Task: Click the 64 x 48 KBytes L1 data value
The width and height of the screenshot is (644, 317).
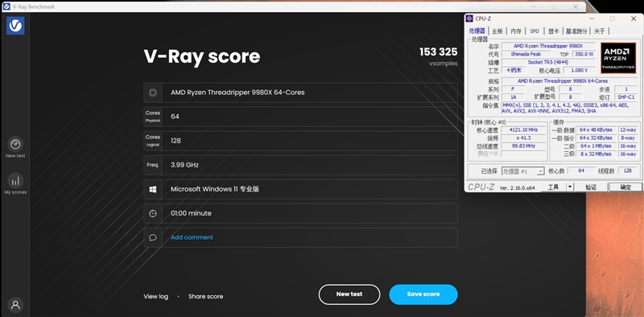Action: coord(596,130)
